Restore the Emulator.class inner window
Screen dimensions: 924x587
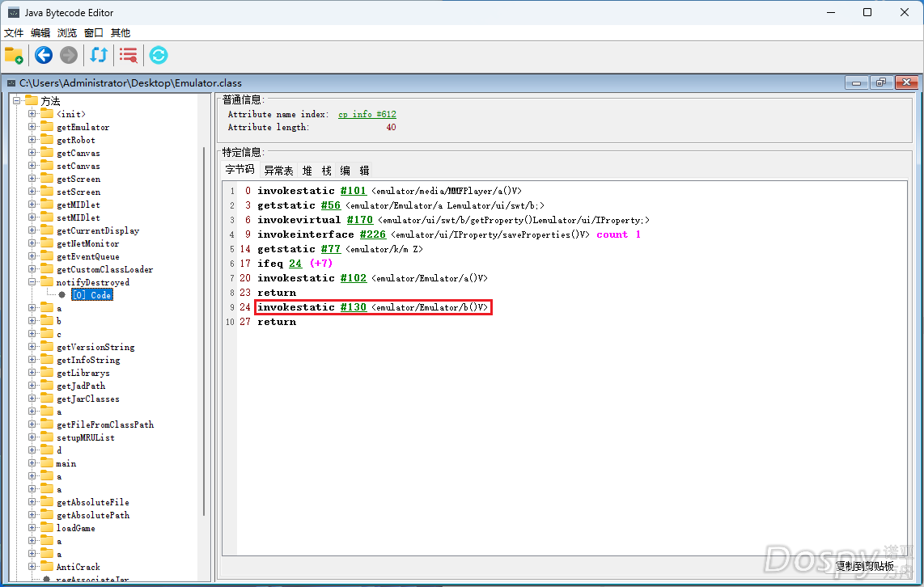881,83
